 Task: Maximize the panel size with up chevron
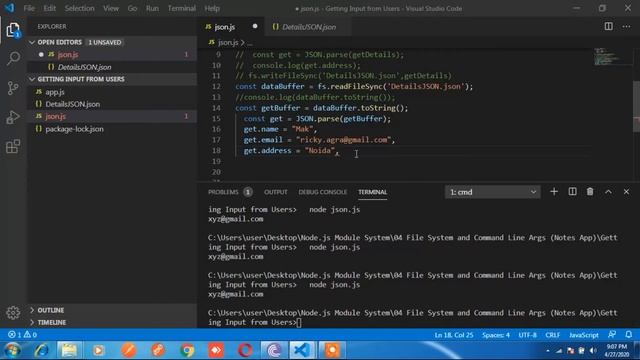tap(608, 192)
